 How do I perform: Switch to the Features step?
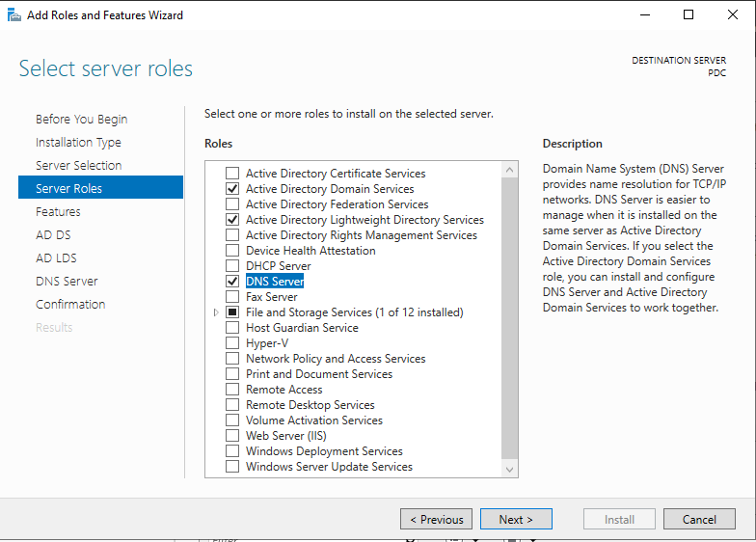pos(58,212)
